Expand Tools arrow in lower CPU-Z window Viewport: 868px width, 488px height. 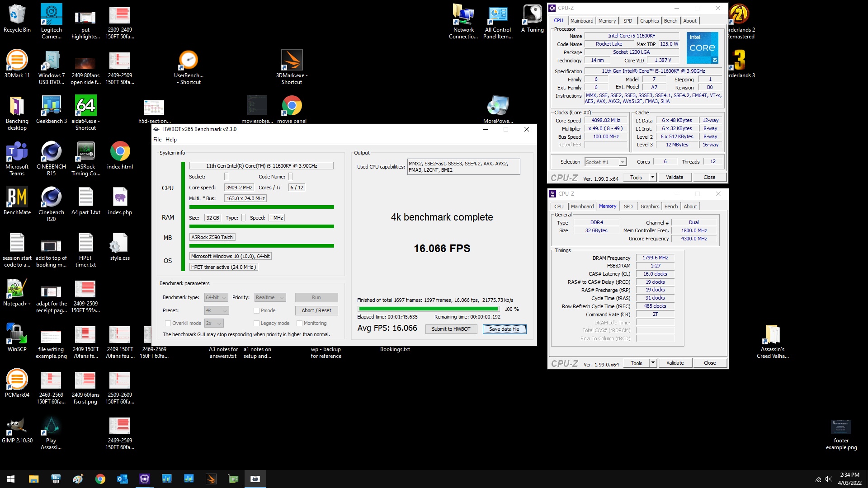653,363
